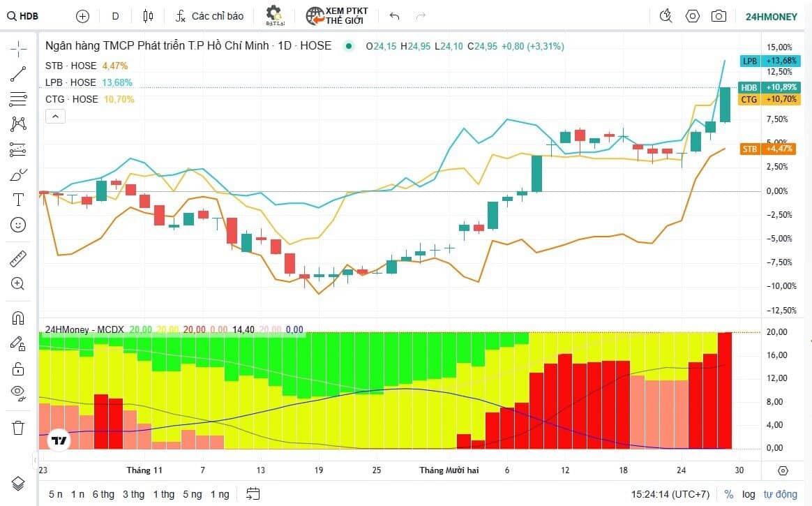Open the go to date calendar icon
Viewport: 812px width, 506px height.
point(253,493)
